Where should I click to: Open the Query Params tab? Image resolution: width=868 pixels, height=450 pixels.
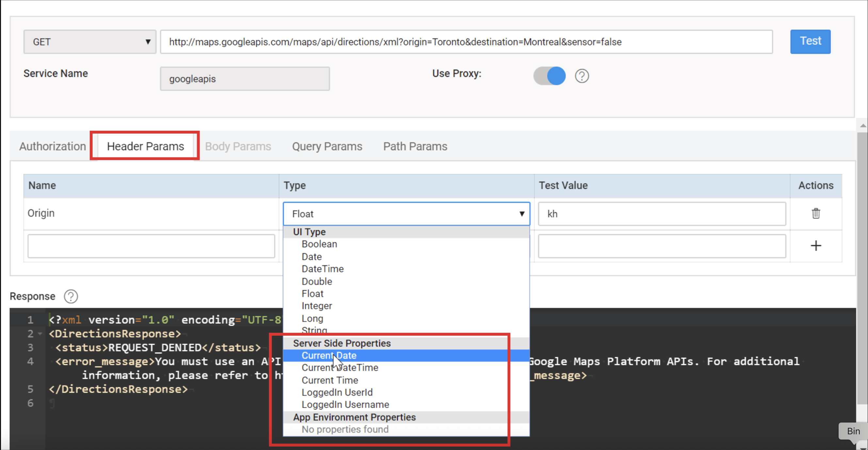(x=327, y=147)
